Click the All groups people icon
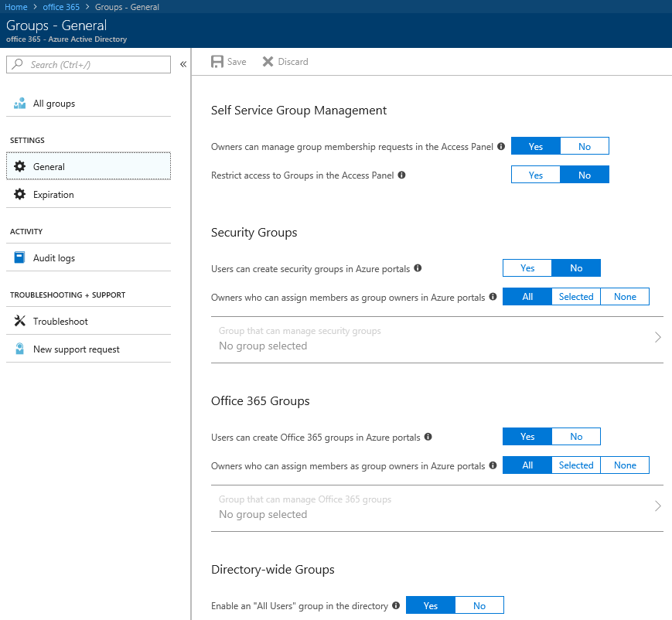 coord(20,104)
